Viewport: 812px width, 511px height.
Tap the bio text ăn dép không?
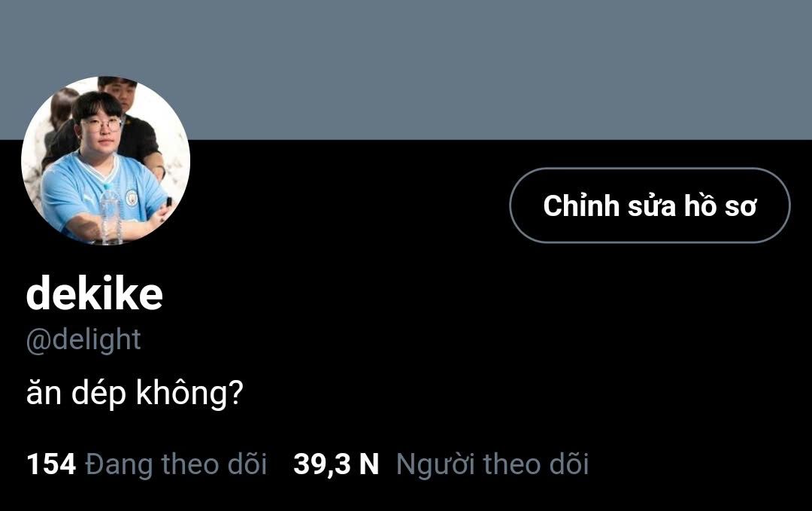(x=135, y=393)
